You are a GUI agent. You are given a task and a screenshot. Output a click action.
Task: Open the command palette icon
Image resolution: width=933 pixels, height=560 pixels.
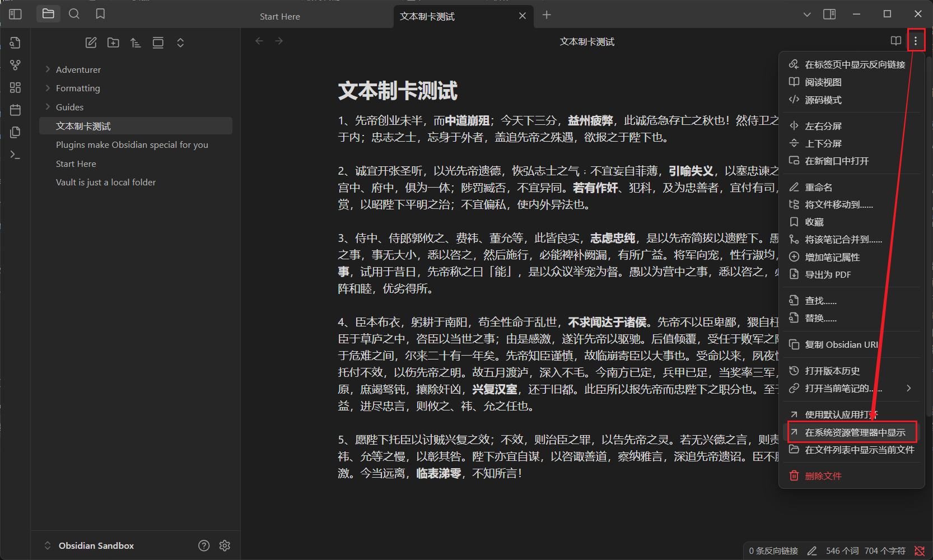[15, 155]
